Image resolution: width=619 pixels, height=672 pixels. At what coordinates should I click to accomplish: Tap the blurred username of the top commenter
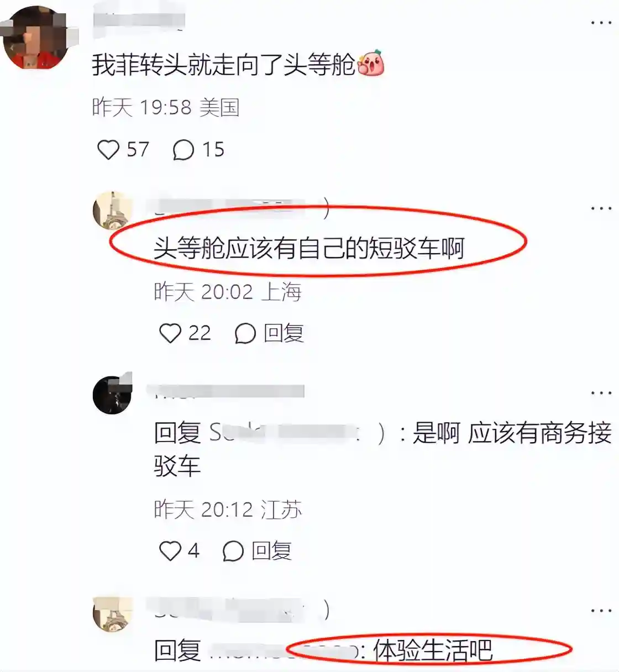pyautogui.click(x=139, y=22)
